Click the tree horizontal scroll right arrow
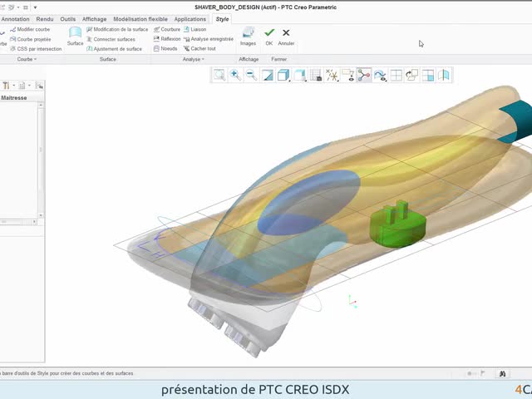The height and width of the screenshot is (399, 532). (x=34, y=222)
